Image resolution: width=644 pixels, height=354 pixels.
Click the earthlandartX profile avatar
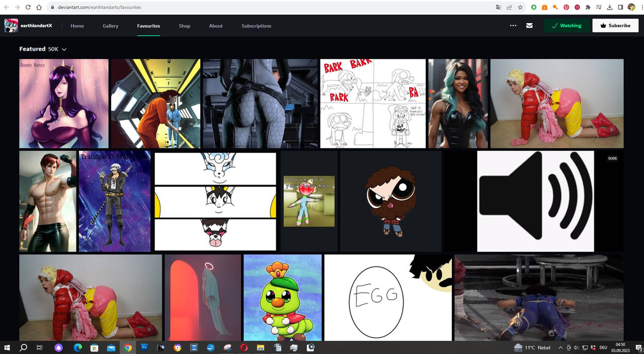tap(11, 26)
